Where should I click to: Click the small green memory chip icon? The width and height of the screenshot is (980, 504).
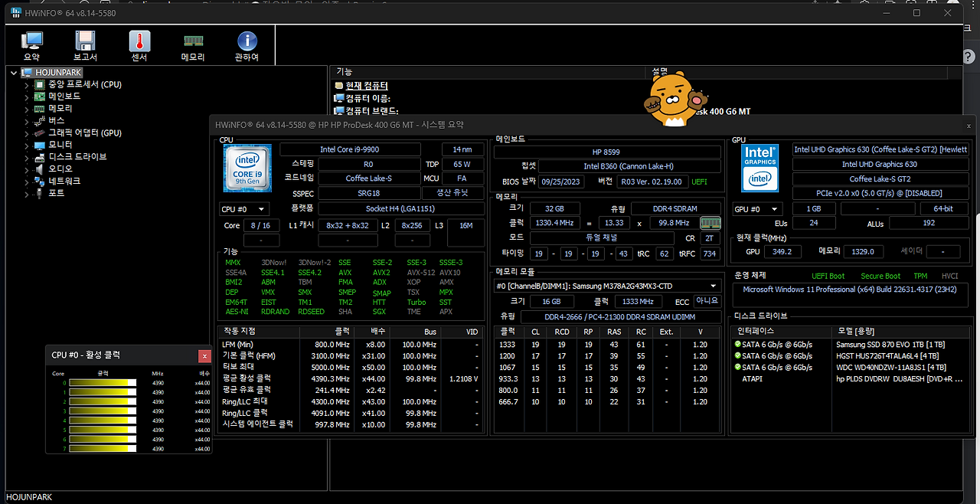710,223
